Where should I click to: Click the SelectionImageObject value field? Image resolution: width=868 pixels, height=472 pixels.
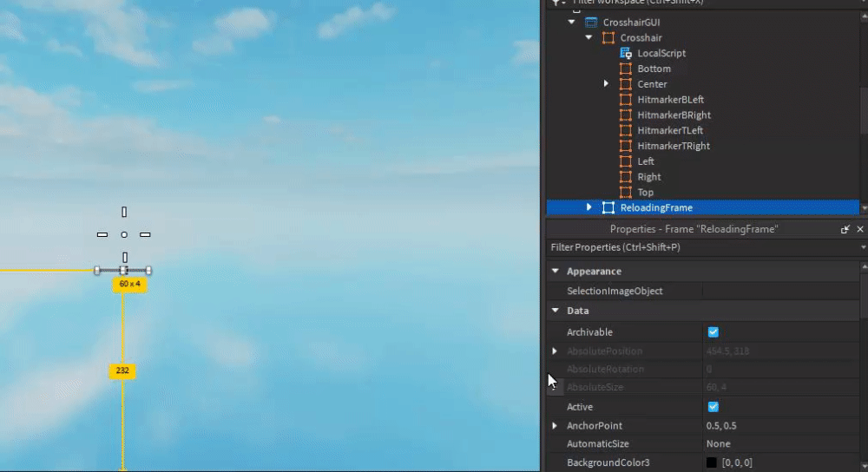(x=780, y=291)
